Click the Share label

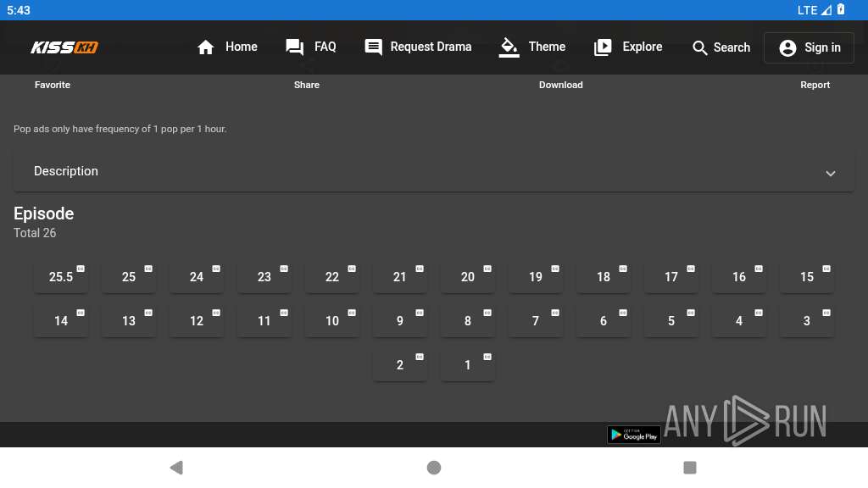point(307,85)
